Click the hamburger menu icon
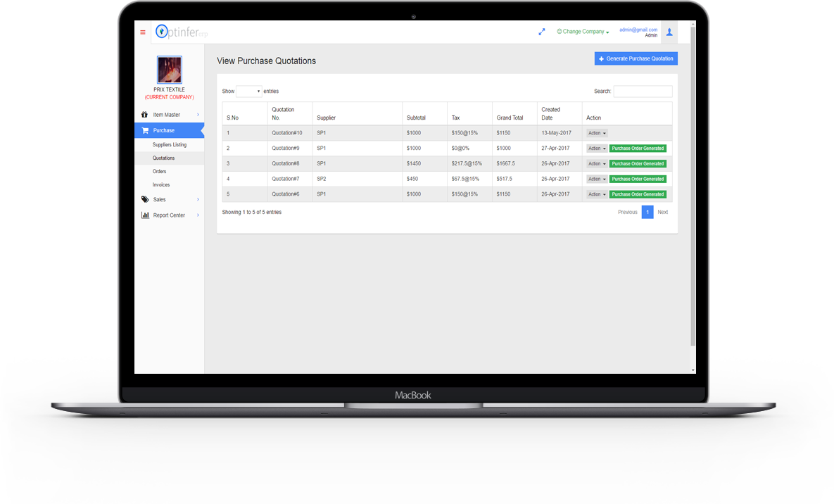 pyautogui.click(x=143, y=32)
